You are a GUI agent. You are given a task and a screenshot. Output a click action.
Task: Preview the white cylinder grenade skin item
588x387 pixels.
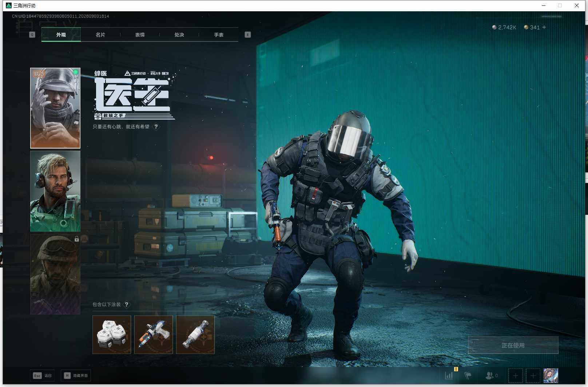coord(195,335)
